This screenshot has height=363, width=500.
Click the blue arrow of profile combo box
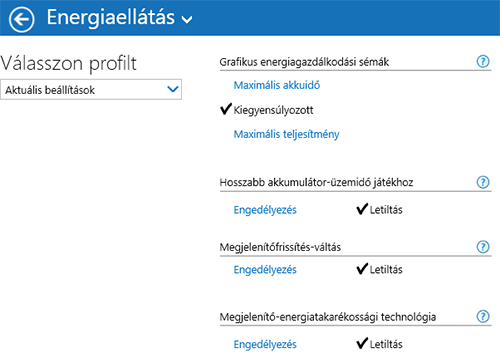(173, 89)
